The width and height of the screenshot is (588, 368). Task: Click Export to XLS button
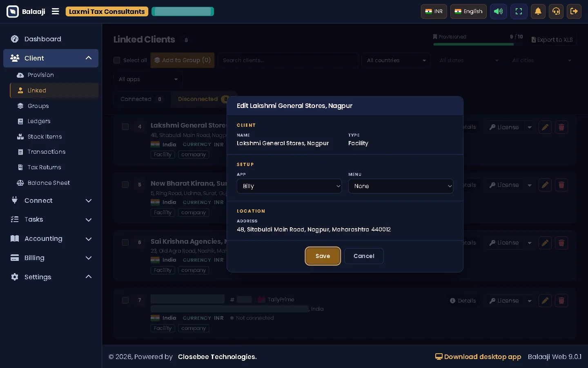[x=552, y=40]
